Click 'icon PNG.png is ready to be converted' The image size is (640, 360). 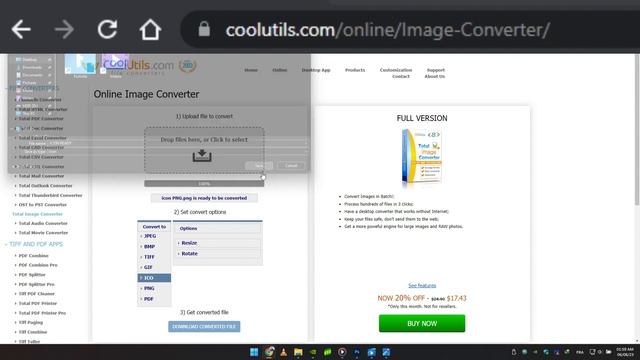(204, 198)
